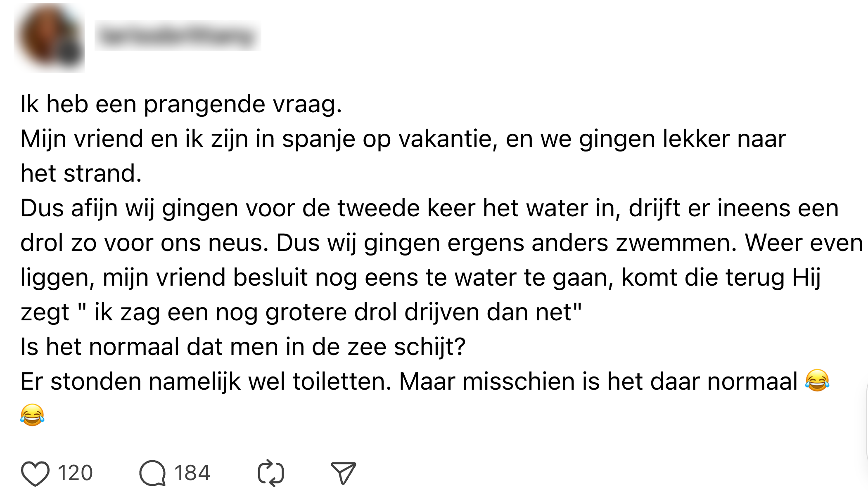Click the laughing emoji after 'daar normaal'

(x=817, y=381)
